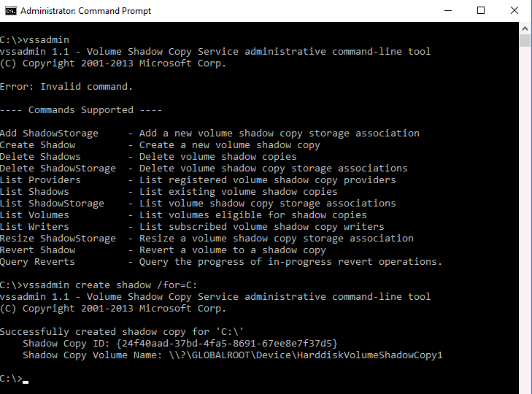Click the 'Delete Shadows' command entry
532x394 pixels.
point(40,156)
